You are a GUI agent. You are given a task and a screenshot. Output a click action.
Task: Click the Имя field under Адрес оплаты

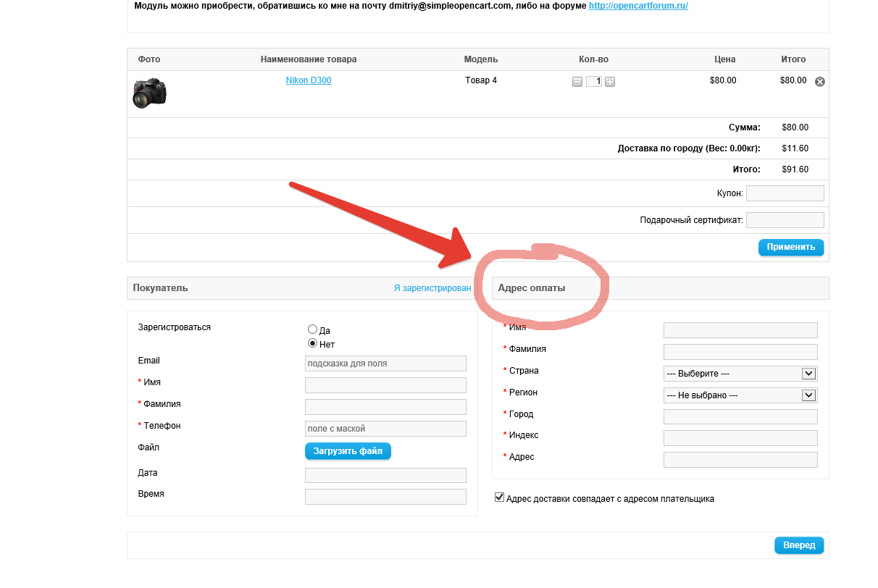click(740, 330)
